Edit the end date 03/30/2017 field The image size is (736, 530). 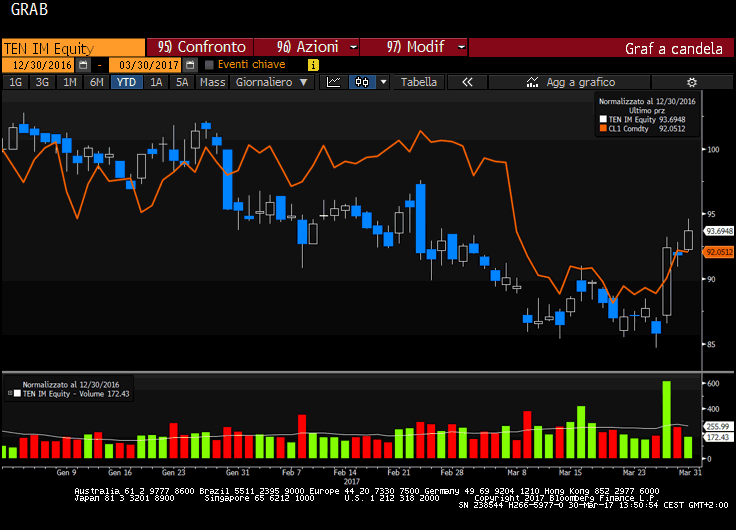146,65
